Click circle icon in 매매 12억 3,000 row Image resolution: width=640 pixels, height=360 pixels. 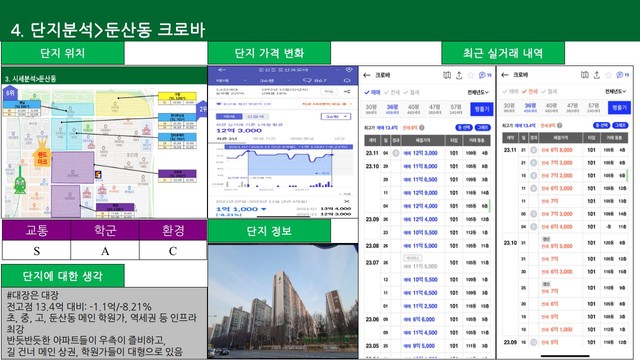396,153
